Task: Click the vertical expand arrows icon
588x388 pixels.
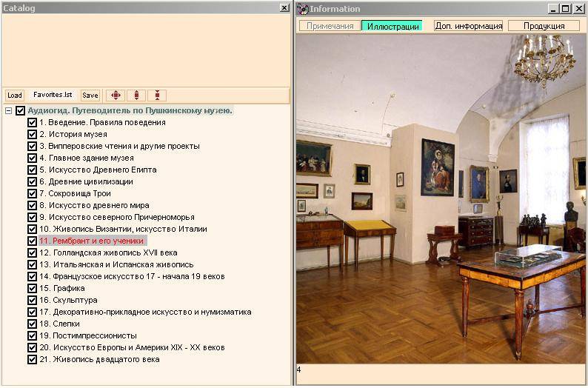Action: (136, 96)
